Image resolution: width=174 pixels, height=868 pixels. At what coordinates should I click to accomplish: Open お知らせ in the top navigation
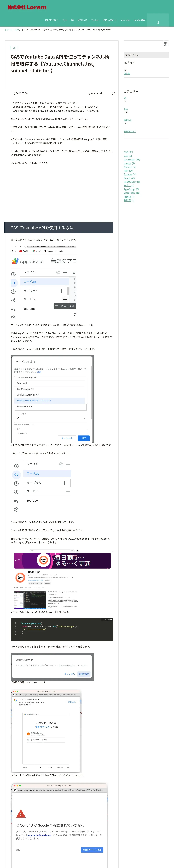coord(83,20)
